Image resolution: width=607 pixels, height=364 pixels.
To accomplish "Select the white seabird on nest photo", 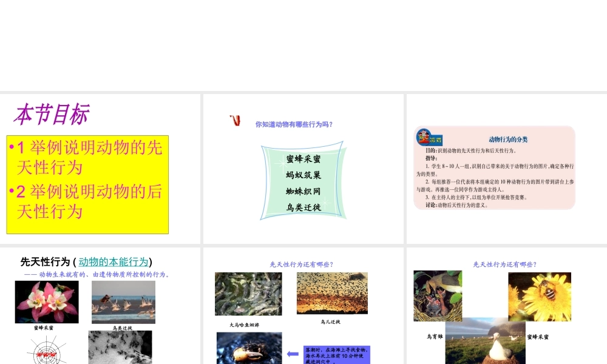I will click(x=486, y=341).
